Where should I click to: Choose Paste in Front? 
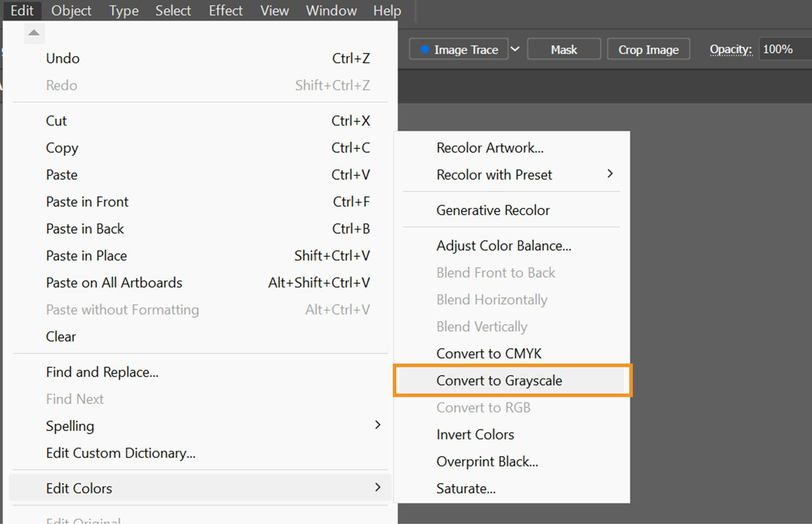click(x=87, y=201)
